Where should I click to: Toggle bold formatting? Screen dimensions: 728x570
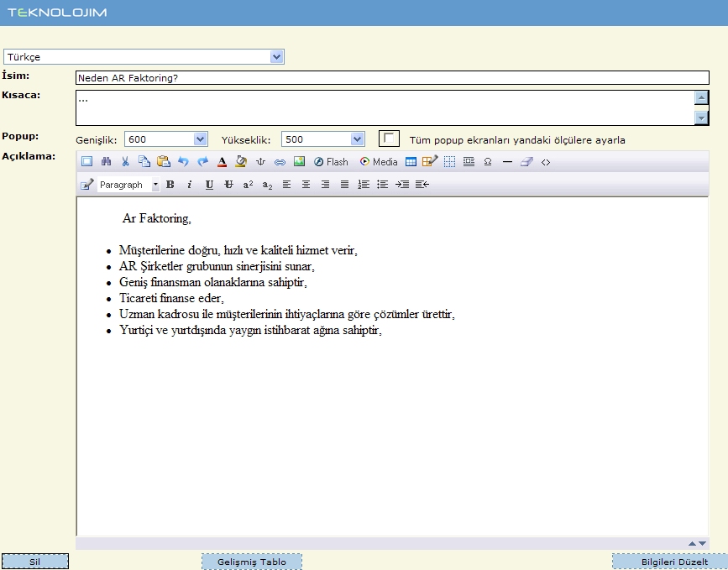click(170, 185)
